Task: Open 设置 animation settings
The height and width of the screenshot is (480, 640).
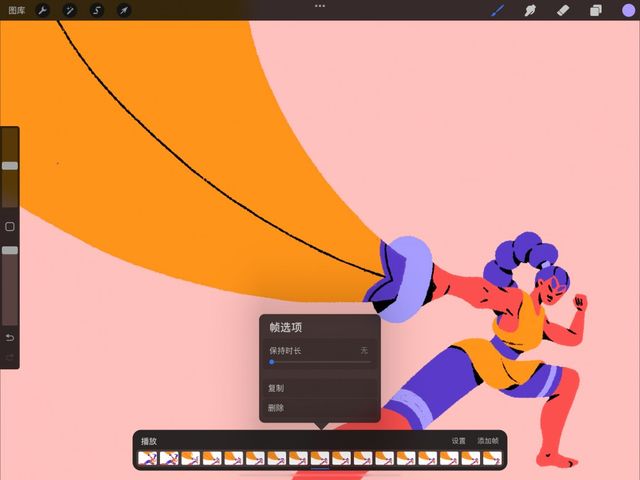Action: 458,441
